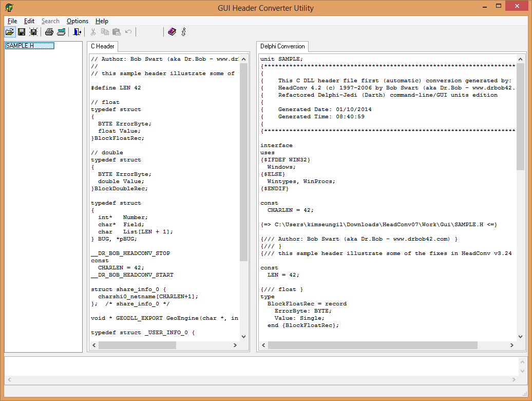The height and width of the screenshot is (401, 532).
Task: Click the Save All floppy icon
Action: [x=33, y=32]
